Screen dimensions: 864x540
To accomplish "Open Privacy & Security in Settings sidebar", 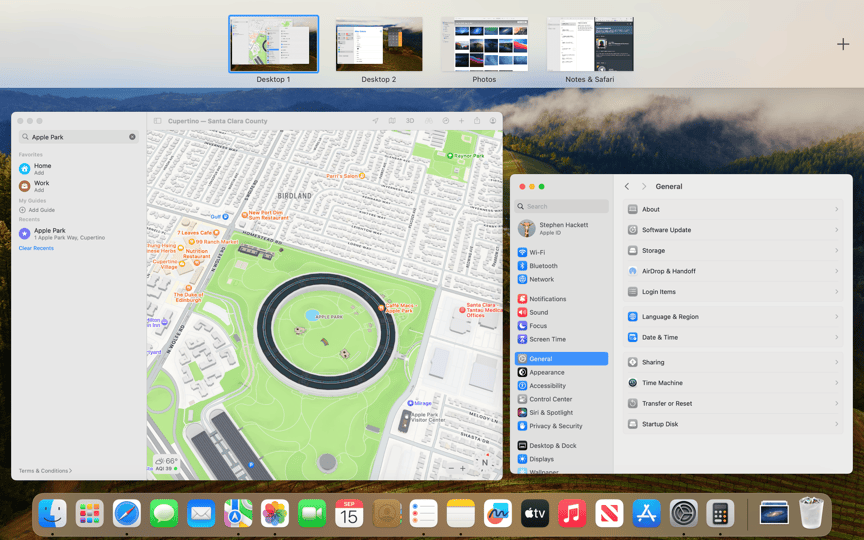I will (561, 426).
